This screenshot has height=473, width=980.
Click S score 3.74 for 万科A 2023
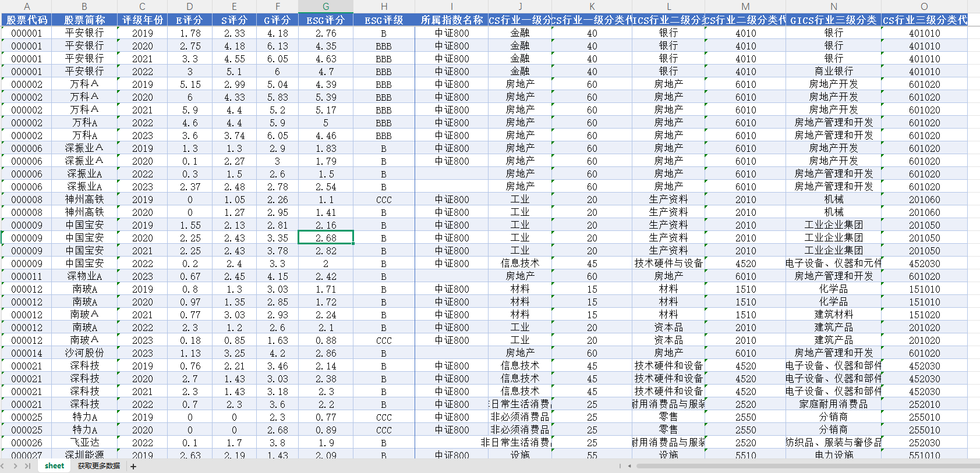click(x=234, y=135)
